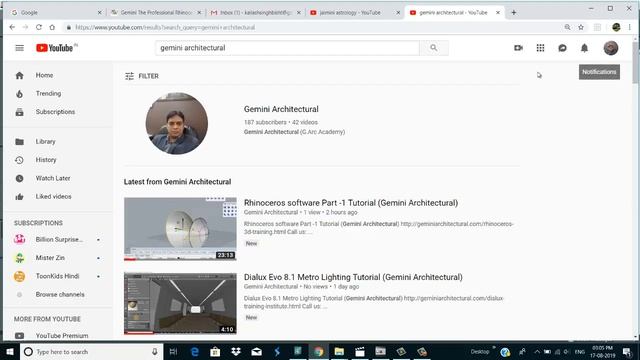Viewport: 640px width, 360px height.
Task: Open the notifications bell
Action: 584,48
